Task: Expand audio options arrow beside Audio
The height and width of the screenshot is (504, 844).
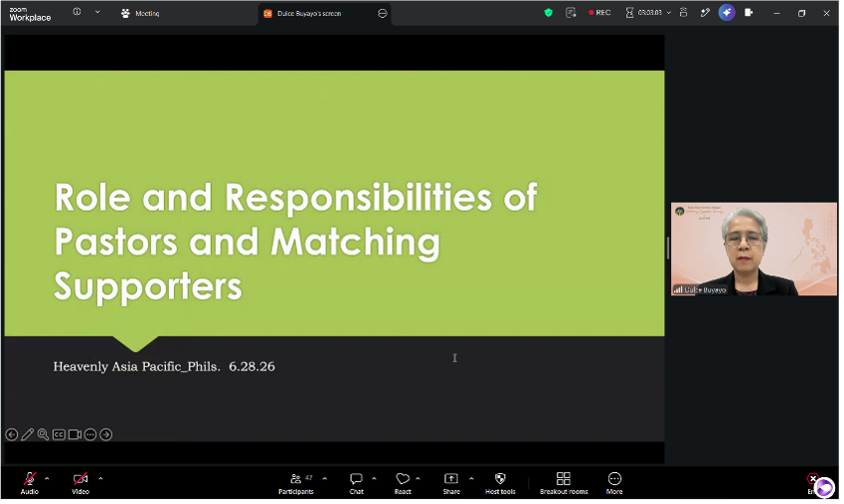Action: click(x=47, y=481)
